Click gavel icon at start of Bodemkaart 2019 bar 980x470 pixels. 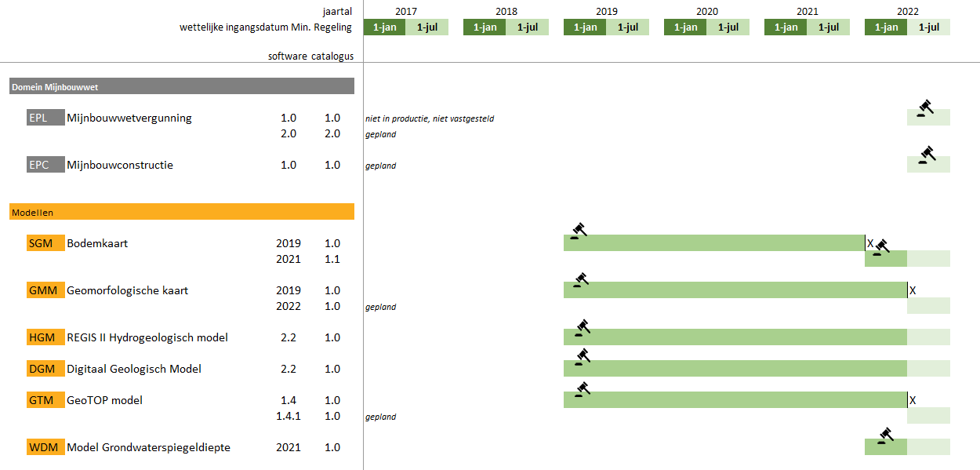[579, 231]
